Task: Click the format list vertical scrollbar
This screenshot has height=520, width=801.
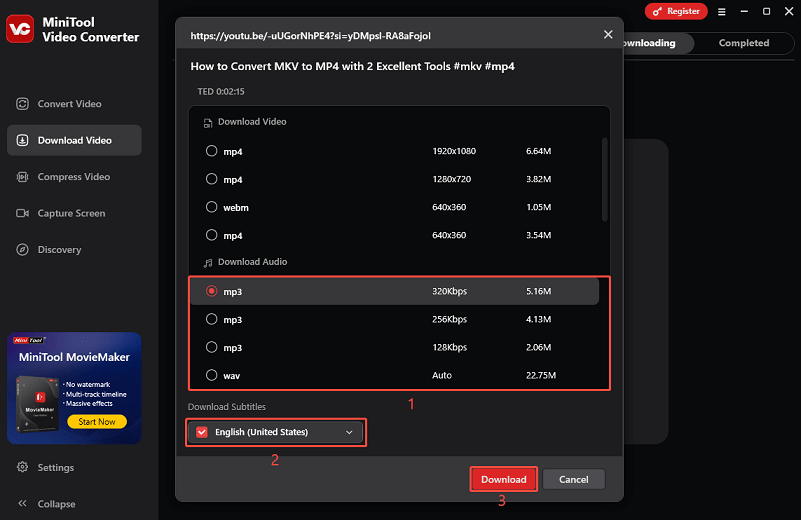Action: tap(605, 179)
